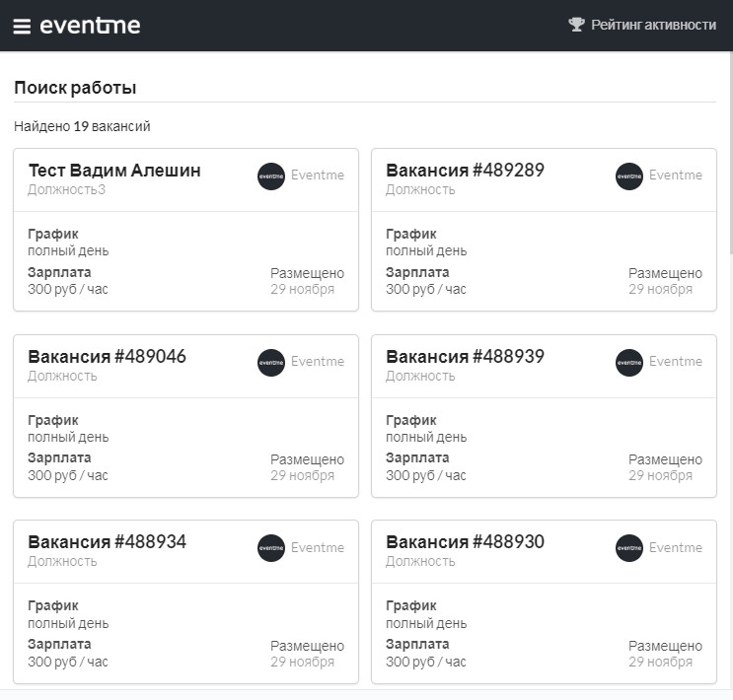Click the Поиск работы heading
The image size is (733, 700).
[75, 88]
